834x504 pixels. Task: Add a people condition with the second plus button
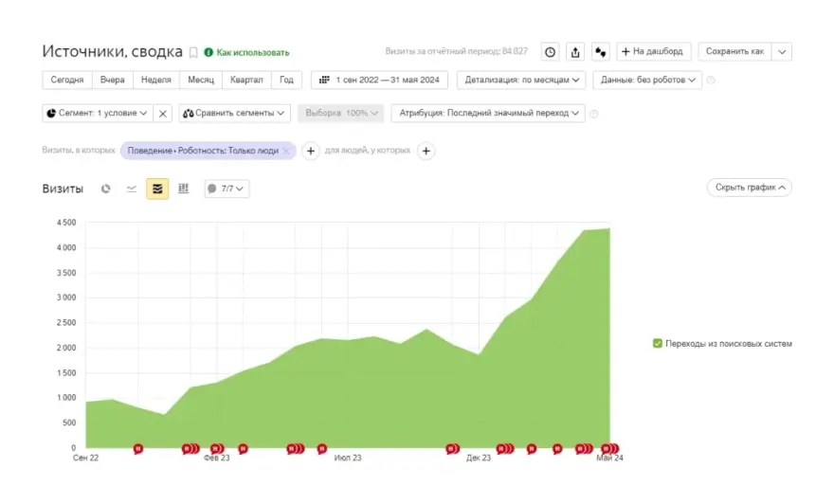426,151
